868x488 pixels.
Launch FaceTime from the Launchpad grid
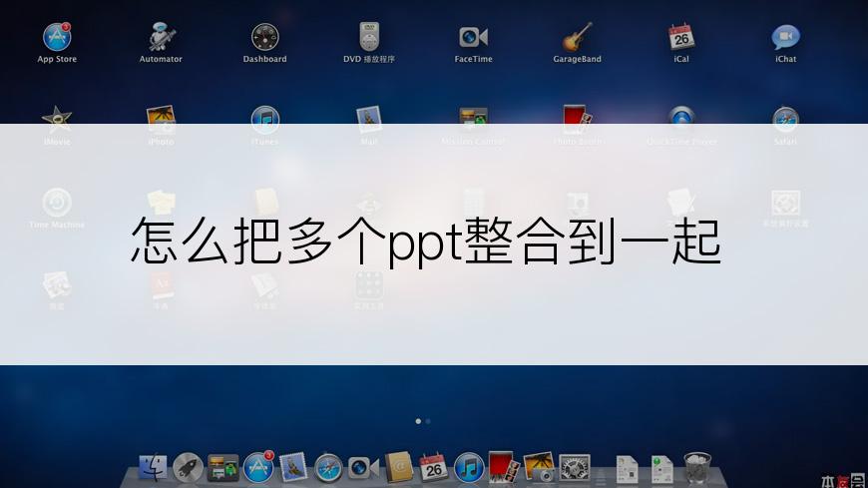(473, 37)
